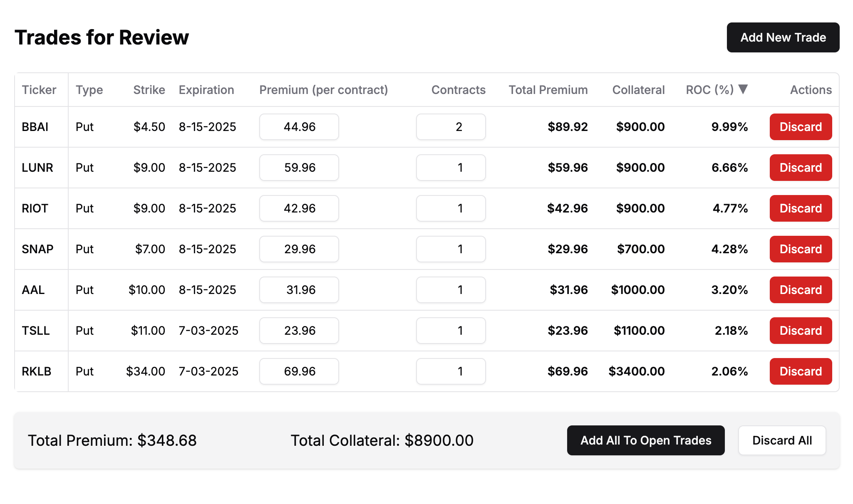Sort trades by the Collateral column

(x=638, y=90)
